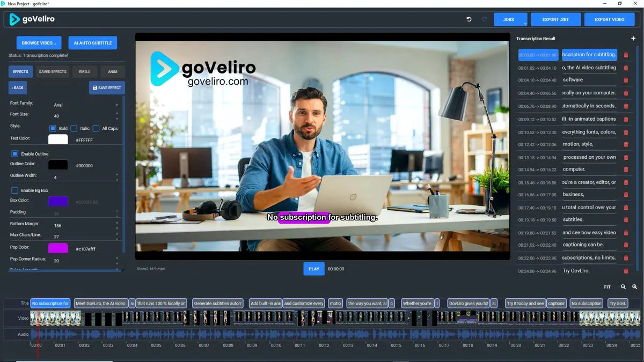The width and height of the screenshot is (644, 362).
Task: Remove the 'business,' transcript row
Action: pyautogui.click(x=626, y=195)
